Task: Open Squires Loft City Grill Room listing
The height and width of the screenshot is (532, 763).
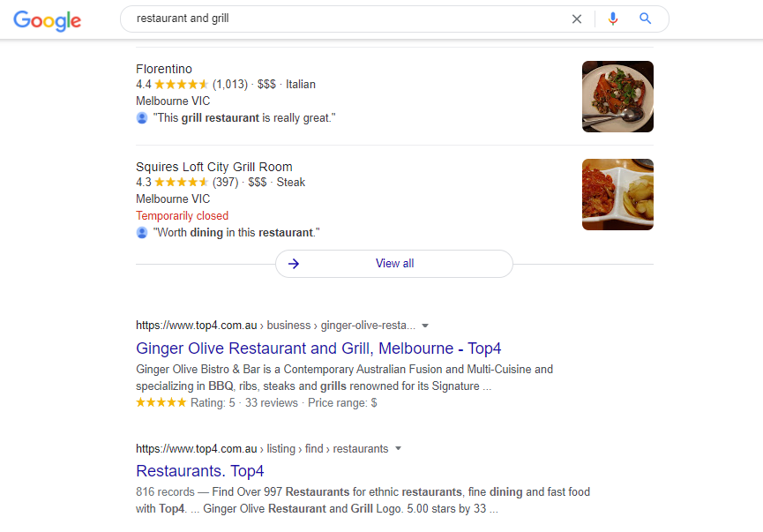Action: pyautogui.click(x=214, y=167)
